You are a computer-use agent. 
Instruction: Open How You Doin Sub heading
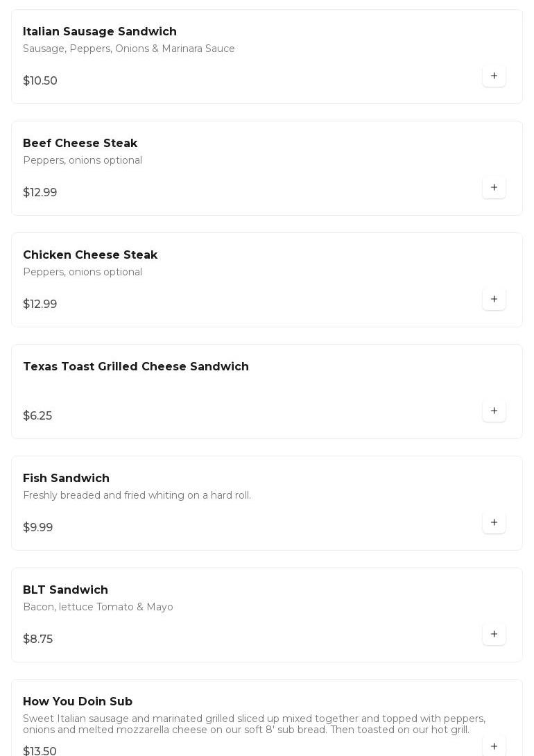pyautogui.click(x=78, y=702)
